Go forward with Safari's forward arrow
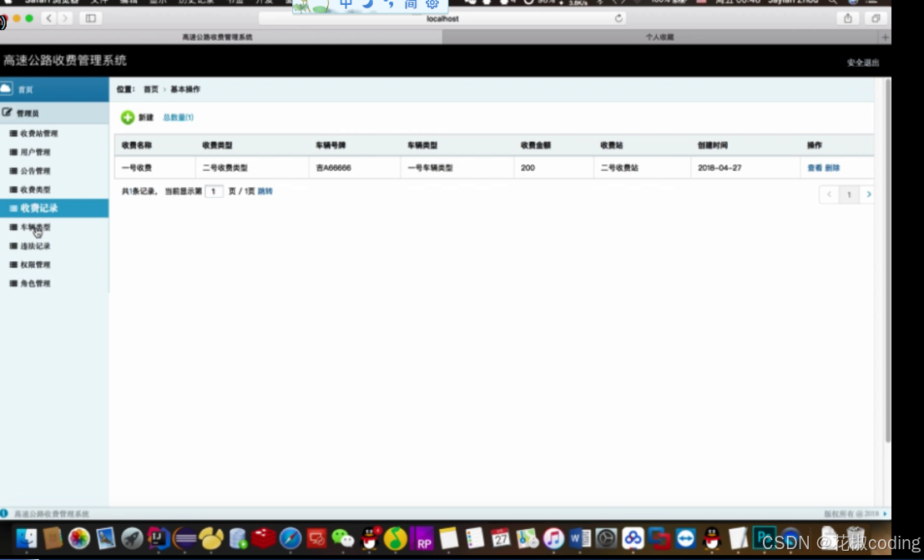924x560 pixels. [x=65, y=18]
